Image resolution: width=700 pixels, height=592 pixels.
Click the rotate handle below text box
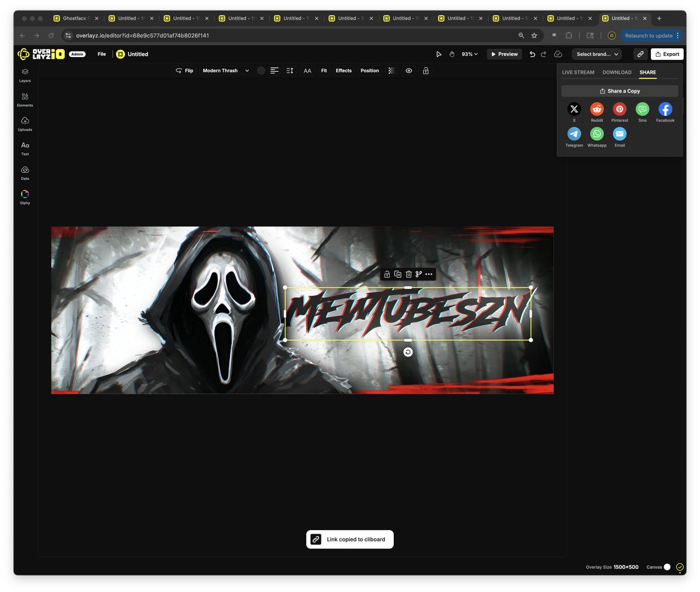pyautogui.click(x=408, y=352)
